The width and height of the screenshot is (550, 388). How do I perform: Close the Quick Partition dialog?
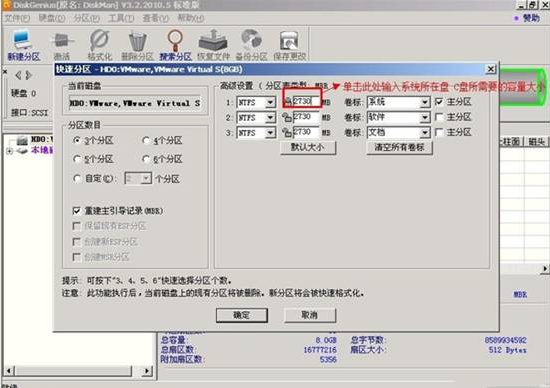tap(491, 69)
